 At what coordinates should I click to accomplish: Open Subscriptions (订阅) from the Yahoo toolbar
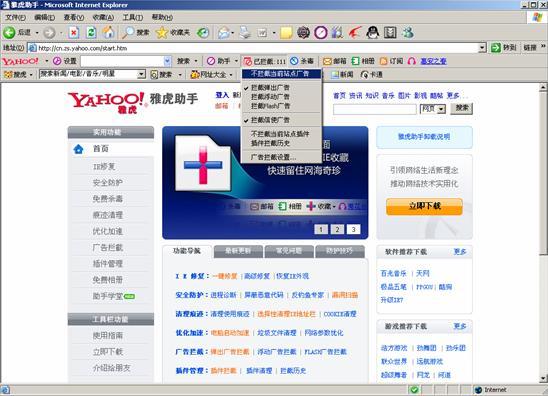[391, 61]
